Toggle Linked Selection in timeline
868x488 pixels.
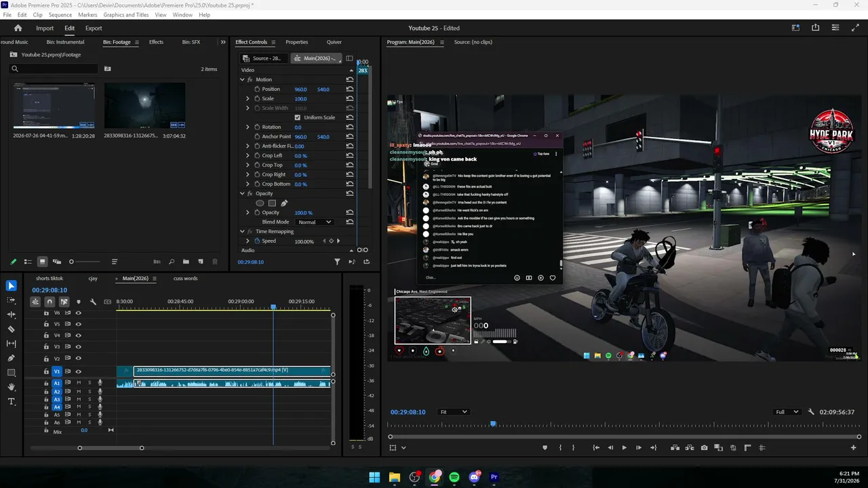(64, 302)
